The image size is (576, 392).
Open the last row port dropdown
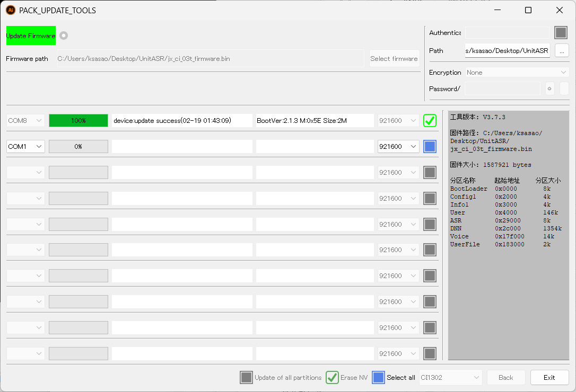[x=25, y=353]
